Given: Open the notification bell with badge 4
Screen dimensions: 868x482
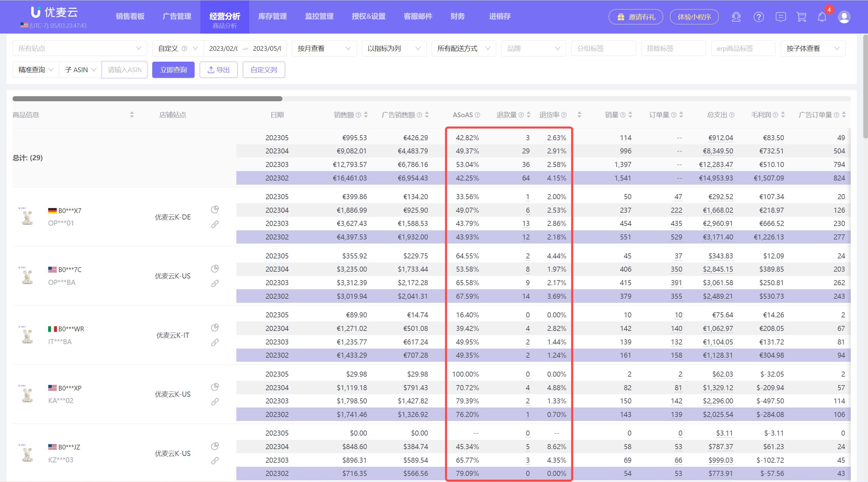Looking at the screenshot, I should point(822,17).
